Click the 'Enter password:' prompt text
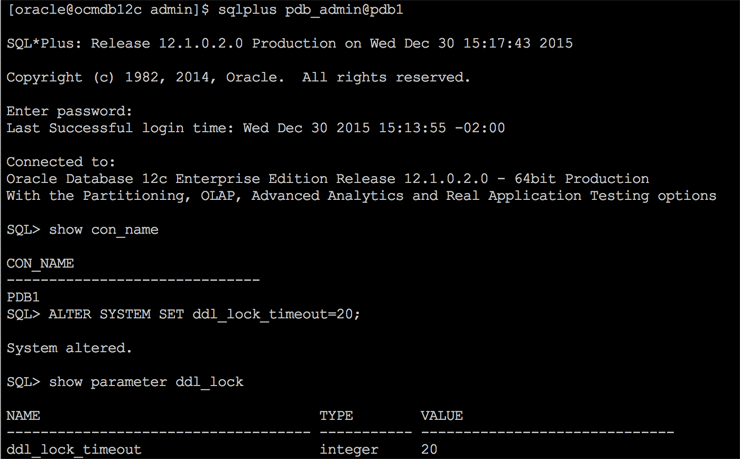Screen dimensions: 740x459 (x=69, y=111)
